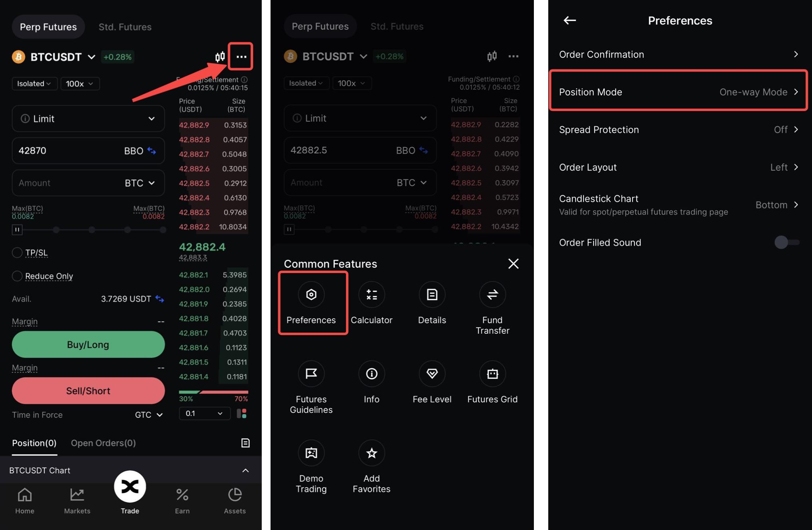Open the Futures Grid icon
This screenshot has width=812, height=530.
492,374
